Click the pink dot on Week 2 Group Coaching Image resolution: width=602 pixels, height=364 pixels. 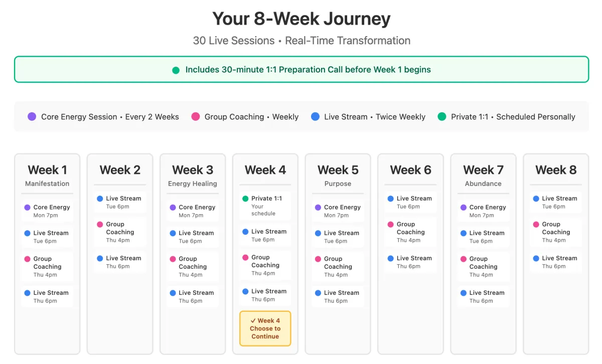coord(100,224)
